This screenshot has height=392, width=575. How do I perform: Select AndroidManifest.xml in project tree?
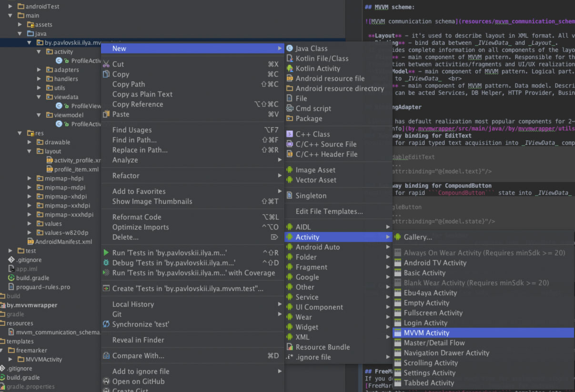63,241
